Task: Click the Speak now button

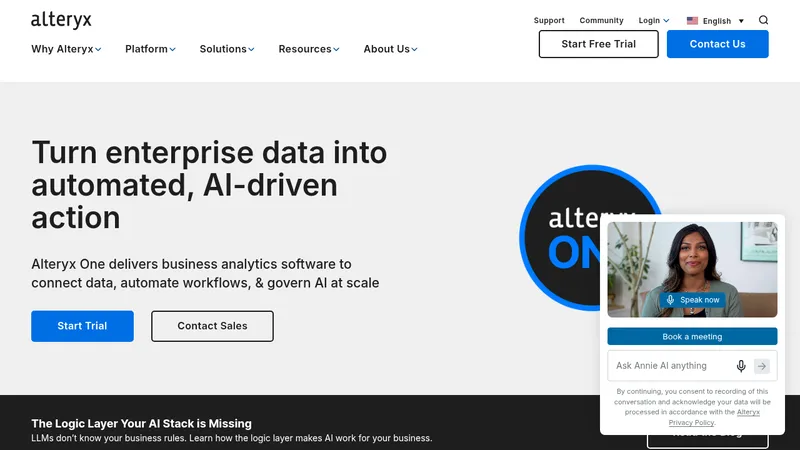Action: (x=692, y=300)
